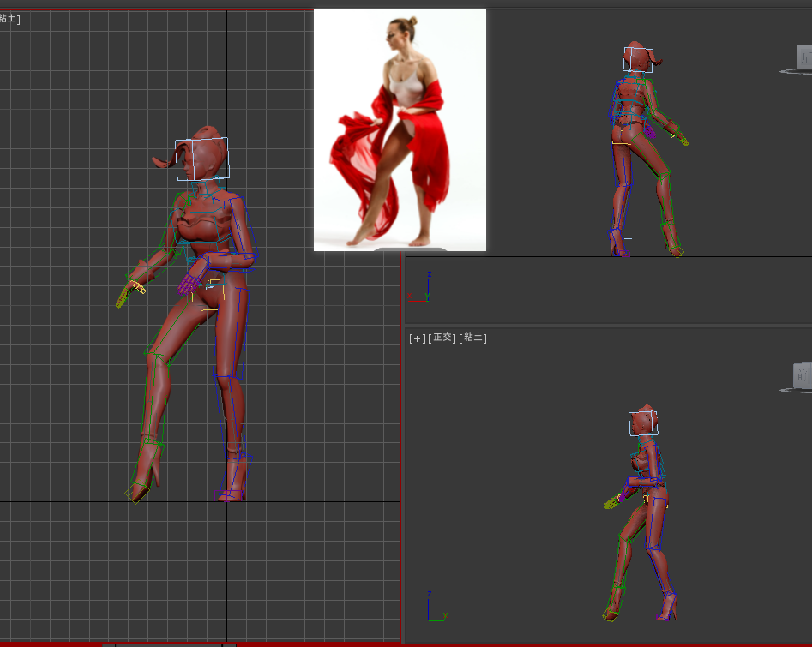812x647 pixels.
Task: Open the 正交 view menu in bottom-right viewport
Action: click(x=442, y=338)
